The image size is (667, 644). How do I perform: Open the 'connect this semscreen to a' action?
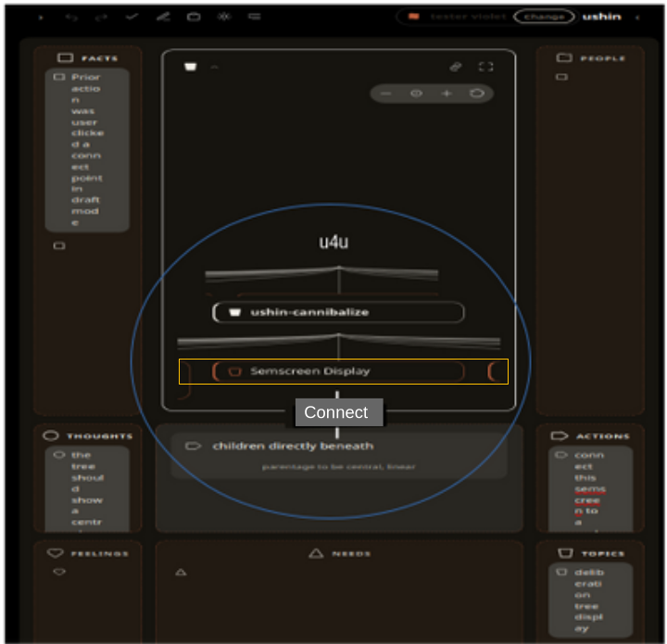pyautogui.click(x=590, y=488)
